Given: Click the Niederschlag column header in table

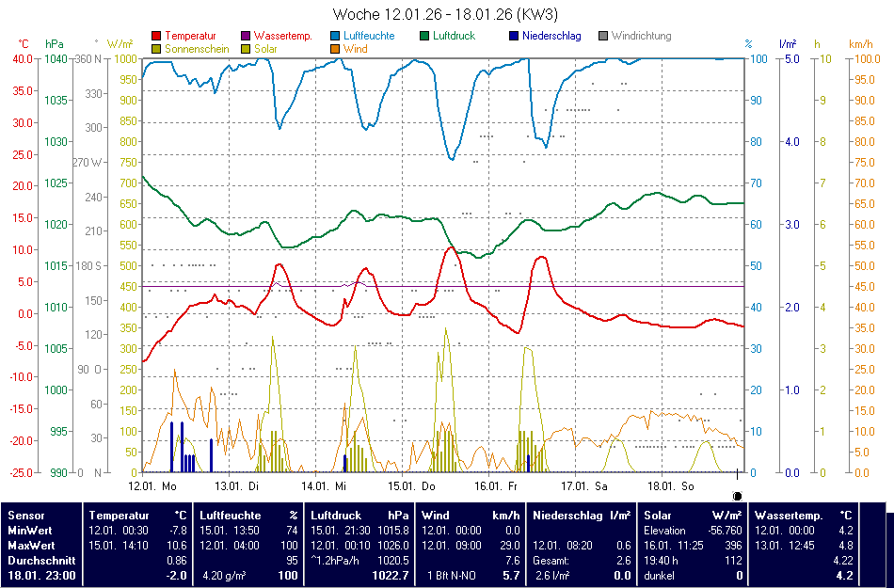Looking at the screenshot, I should pyautogui.click(x=568, y=516).
